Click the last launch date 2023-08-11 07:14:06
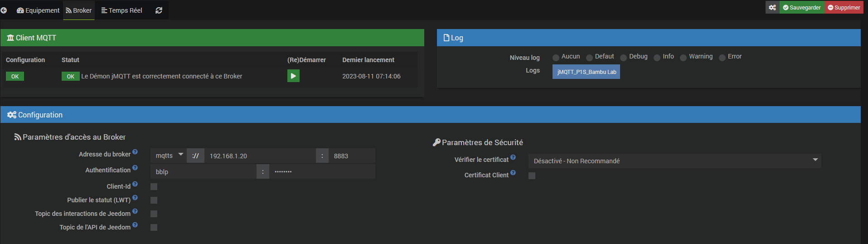 tap(371, 76)
